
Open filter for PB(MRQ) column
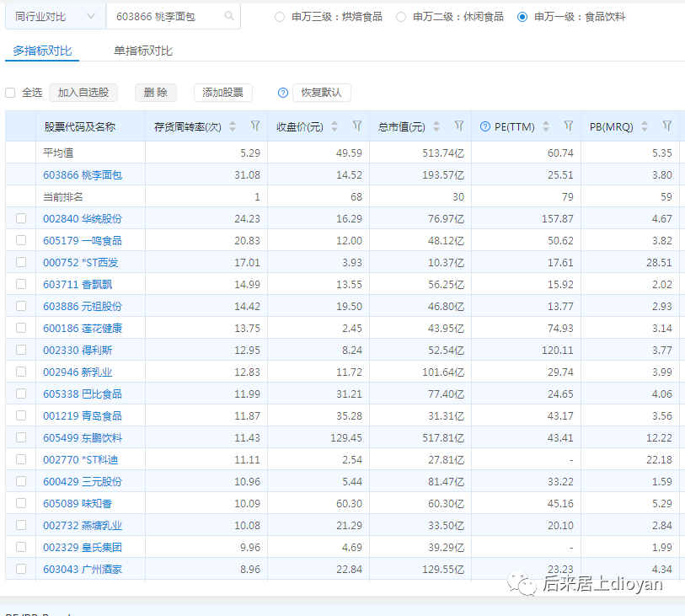point(667,126)
